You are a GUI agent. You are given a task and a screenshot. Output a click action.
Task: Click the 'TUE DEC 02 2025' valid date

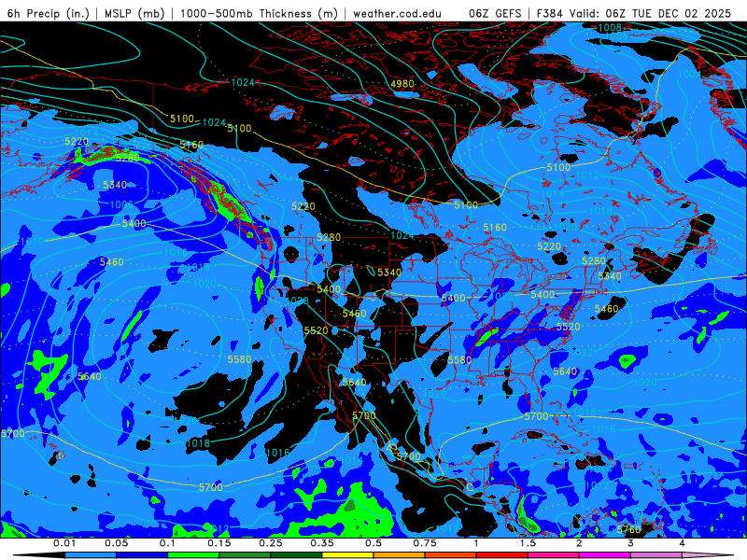pyautogui.click(x=682, y=13)
